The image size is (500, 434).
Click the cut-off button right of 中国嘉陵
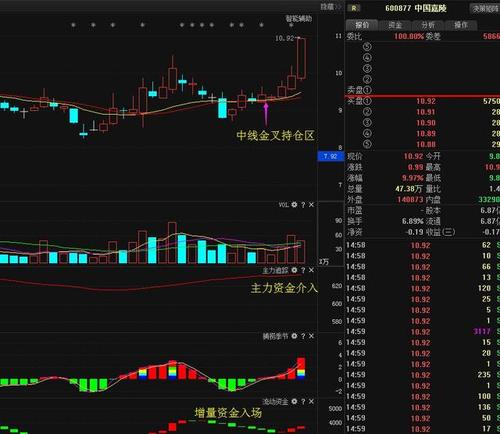(485, 9)
